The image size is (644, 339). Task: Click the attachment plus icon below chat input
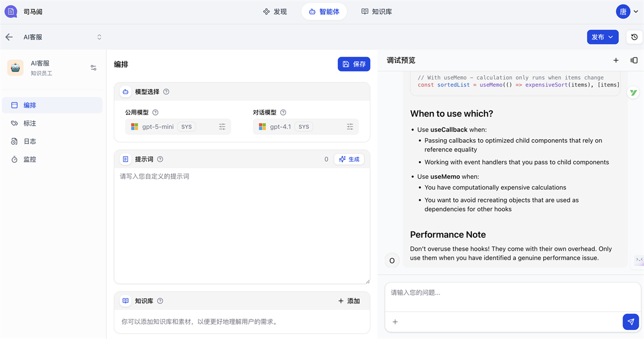coord(396,322)
